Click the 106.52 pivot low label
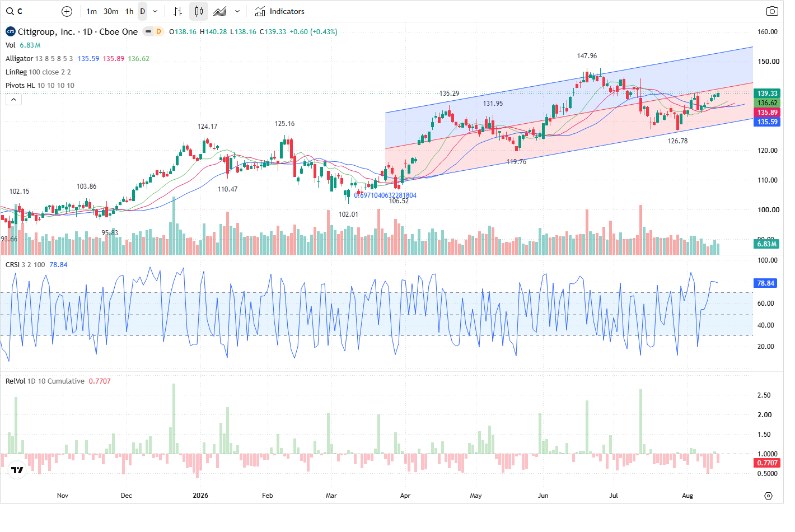Screen dimensions: 795x532 coord(399,201)
